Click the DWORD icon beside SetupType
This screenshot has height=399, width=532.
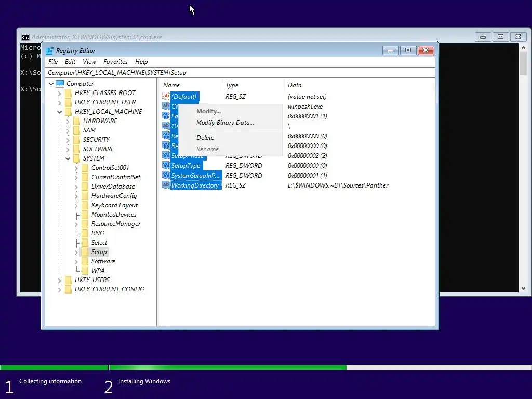pyautogui.click(x=166, y=166)
